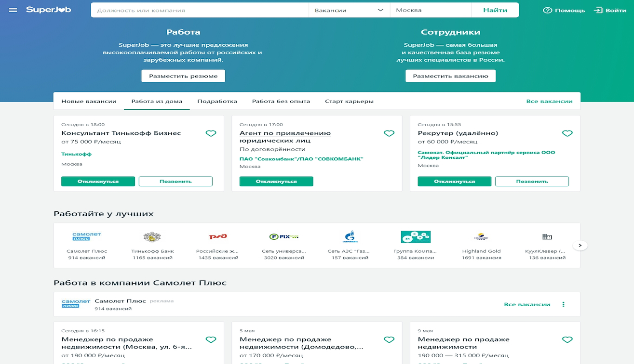This screenshot has width=634, height=364.
Task: Click 136 вакансий under КуулКлевер
Action: pyautogui.click(x=547, y=258)
